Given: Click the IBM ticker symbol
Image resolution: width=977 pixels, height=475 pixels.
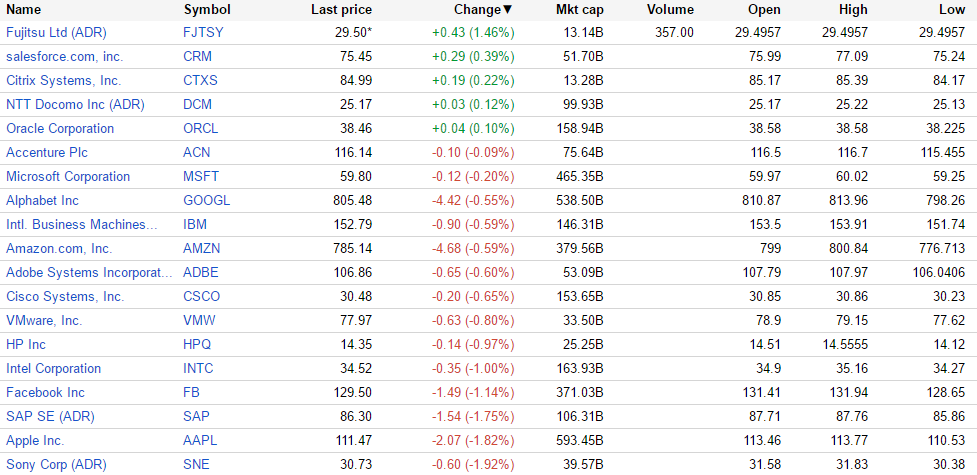Looking at the screenshot, I should pos(195,224).
